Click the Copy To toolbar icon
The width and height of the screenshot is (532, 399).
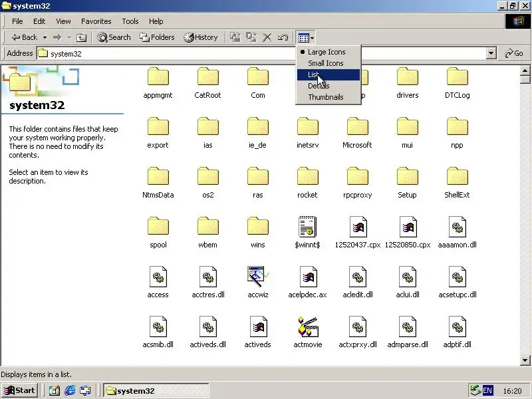(x=251, y=37)
